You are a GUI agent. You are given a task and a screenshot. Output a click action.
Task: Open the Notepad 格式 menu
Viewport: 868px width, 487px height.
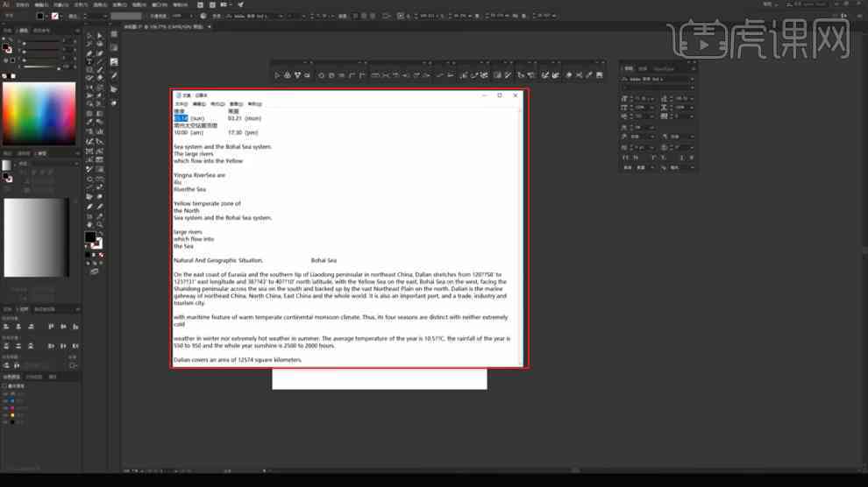click(x=217, y=104)
